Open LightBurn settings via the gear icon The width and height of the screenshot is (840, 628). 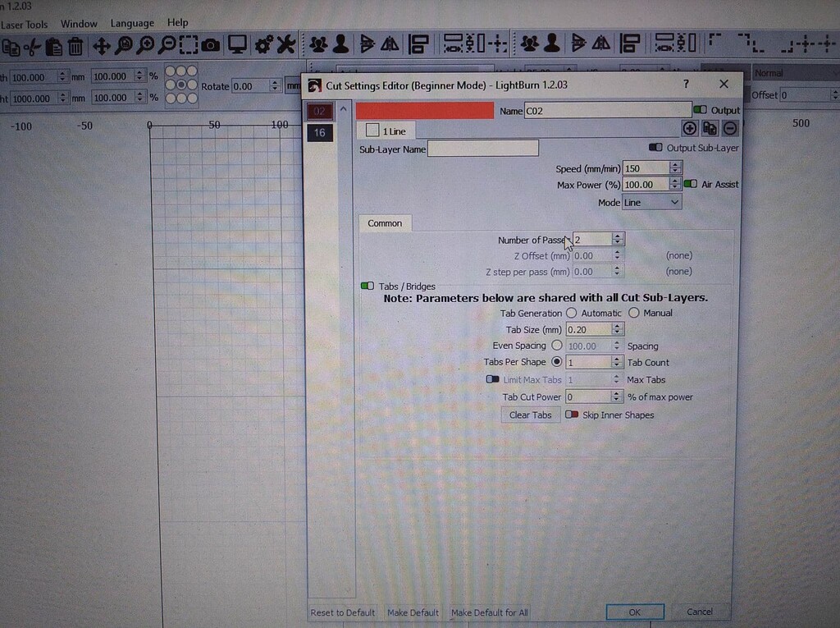pyautogui.click(x=262, y=47)
